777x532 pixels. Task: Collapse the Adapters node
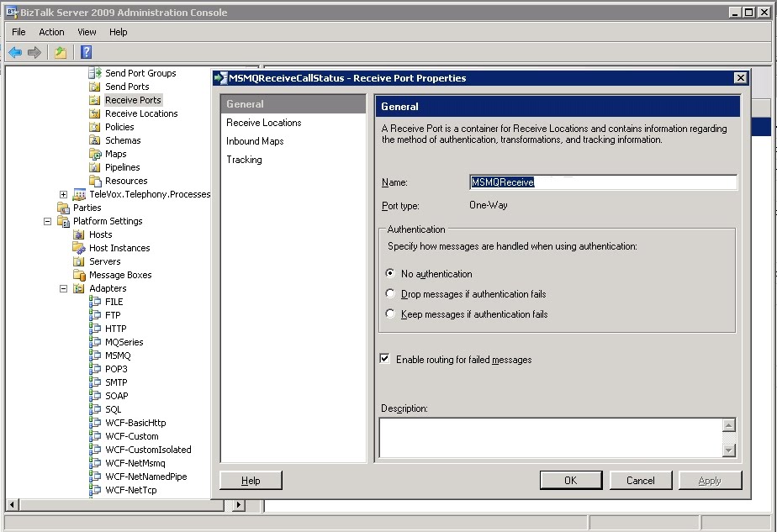tap(63, 288)
